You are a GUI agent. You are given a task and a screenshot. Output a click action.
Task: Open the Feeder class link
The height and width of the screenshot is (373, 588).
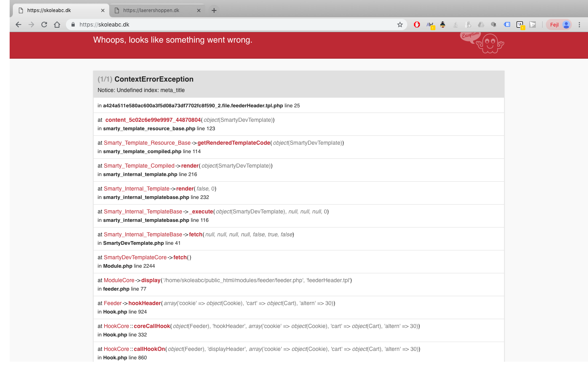click(112, 303)
